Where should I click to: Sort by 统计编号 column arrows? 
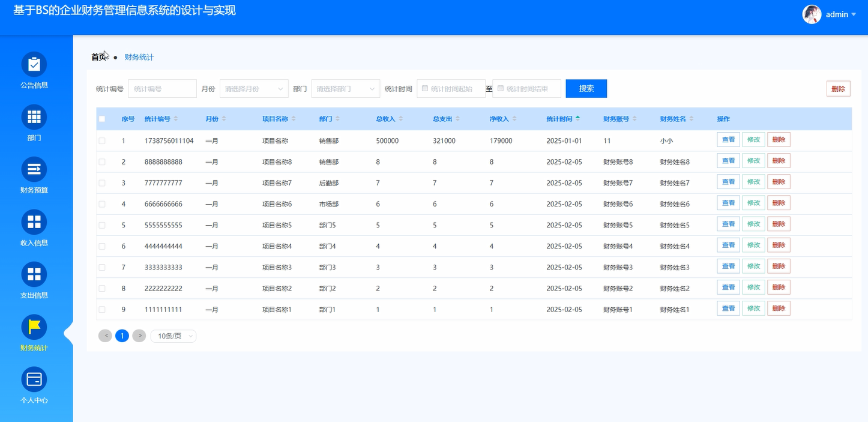coord(176,119)
